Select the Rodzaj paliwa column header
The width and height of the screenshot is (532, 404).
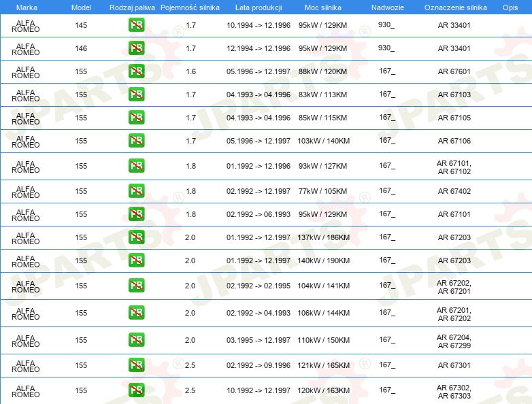pos(133,7)
